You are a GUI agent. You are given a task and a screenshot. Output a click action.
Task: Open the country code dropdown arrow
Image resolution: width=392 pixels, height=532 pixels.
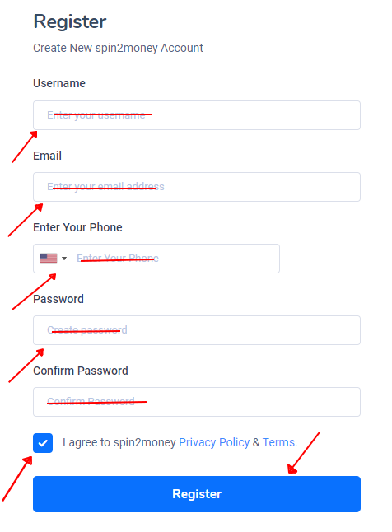tap(64, 259)
